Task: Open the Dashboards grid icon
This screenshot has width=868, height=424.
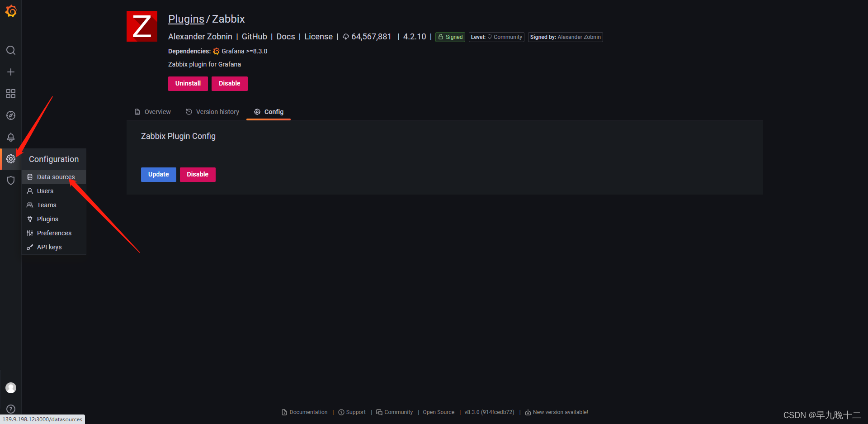Action: click(x=11, y=94)
